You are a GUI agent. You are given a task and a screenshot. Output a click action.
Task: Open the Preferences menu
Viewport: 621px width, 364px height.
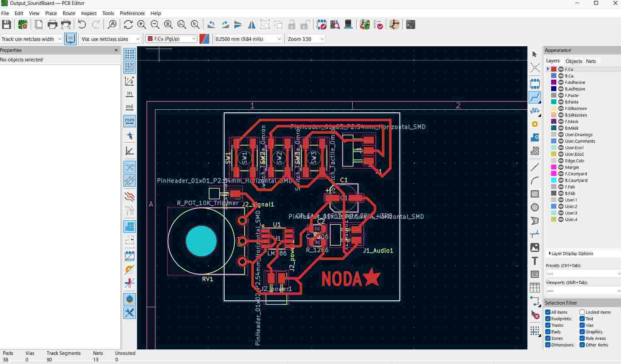click(132, 13)
